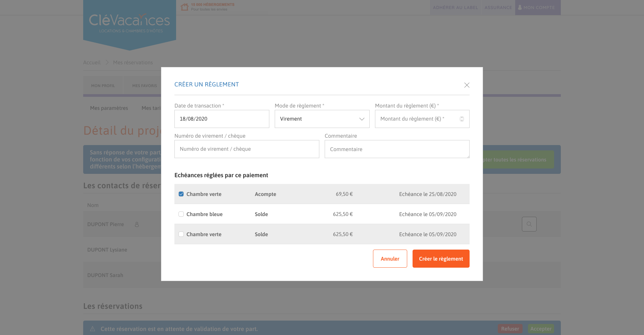644x335 pixels.
Task: Click the magnifier search icon button
Action: 529,224
